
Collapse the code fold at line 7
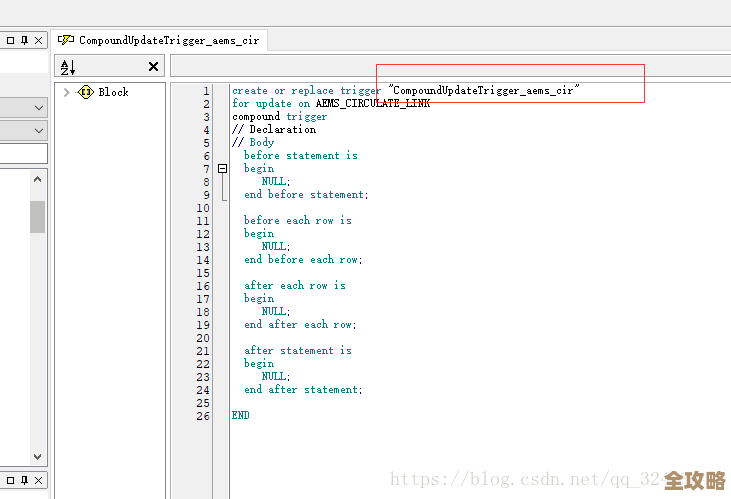tap(222, 169)
